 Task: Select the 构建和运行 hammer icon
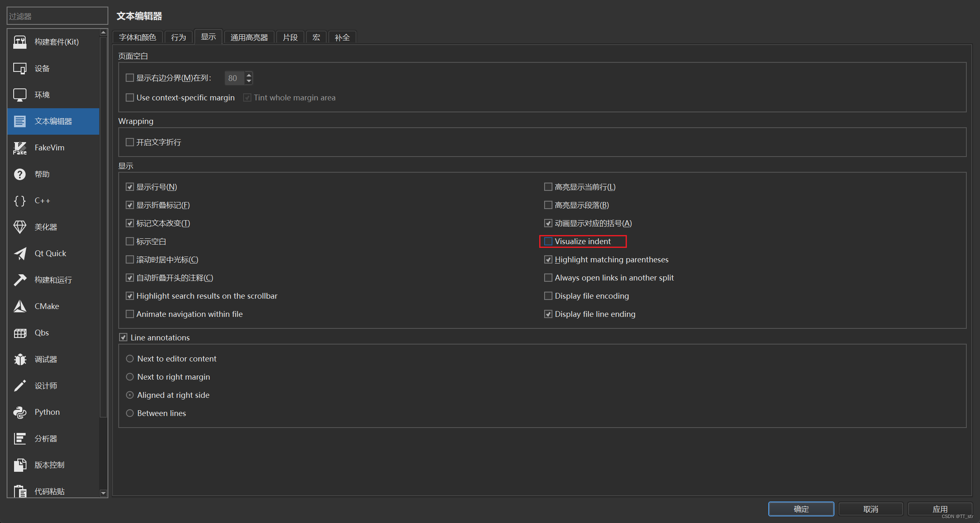point(20,280)
